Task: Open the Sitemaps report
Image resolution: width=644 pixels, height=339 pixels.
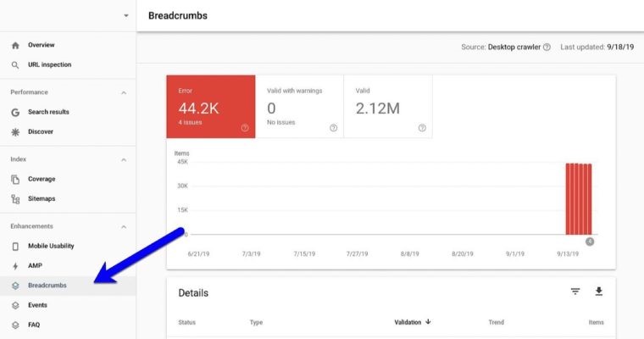Action: [42, 198]
